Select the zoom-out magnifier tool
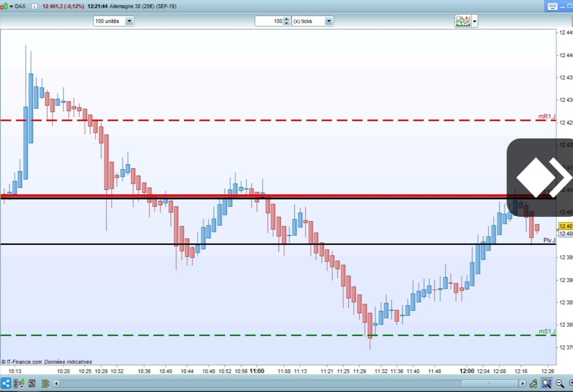573x392 pixels. point(560,383)
